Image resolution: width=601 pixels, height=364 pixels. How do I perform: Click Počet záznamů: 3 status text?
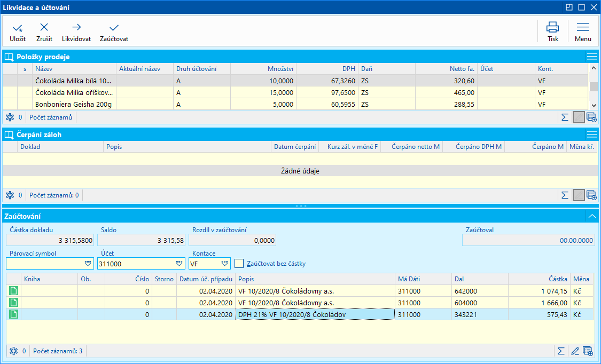(58, 351)
